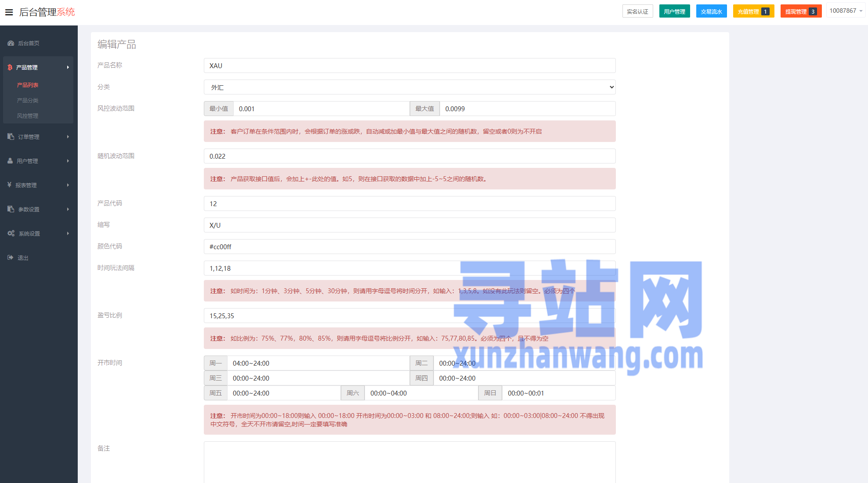Viewport: 868px width, 483px height.
Task: Click the logout icon beside 退出
Action: point(11,258)
